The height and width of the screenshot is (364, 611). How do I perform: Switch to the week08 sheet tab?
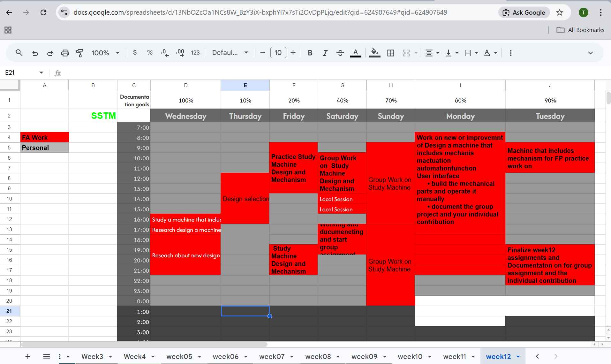click(x=318, y=356)
